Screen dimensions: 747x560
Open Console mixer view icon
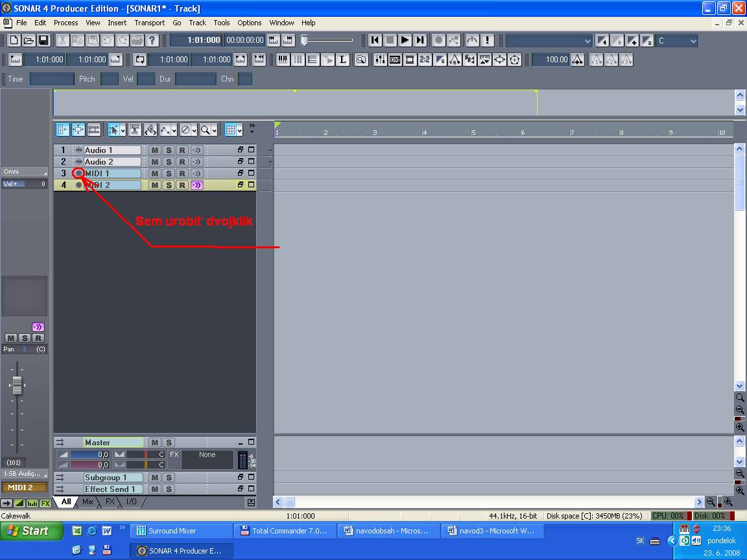(x=380, y=60)
